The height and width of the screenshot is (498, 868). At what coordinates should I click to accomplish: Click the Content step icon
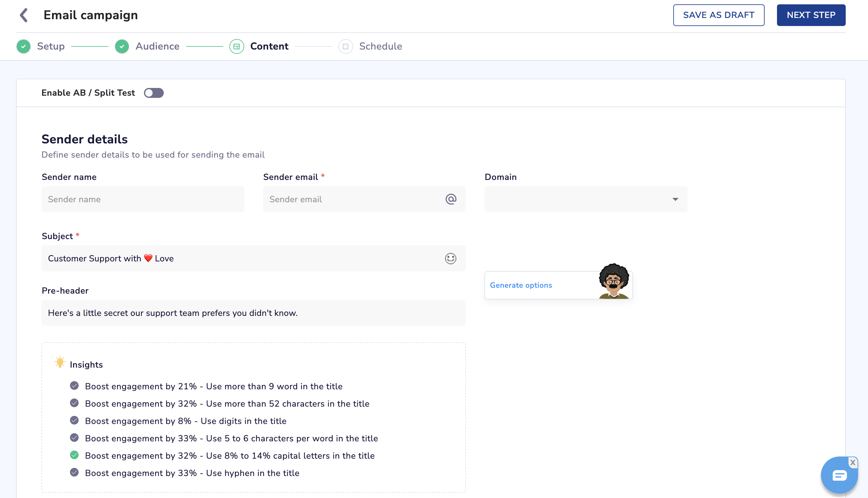pyautogui.click(x=237, y=46)
